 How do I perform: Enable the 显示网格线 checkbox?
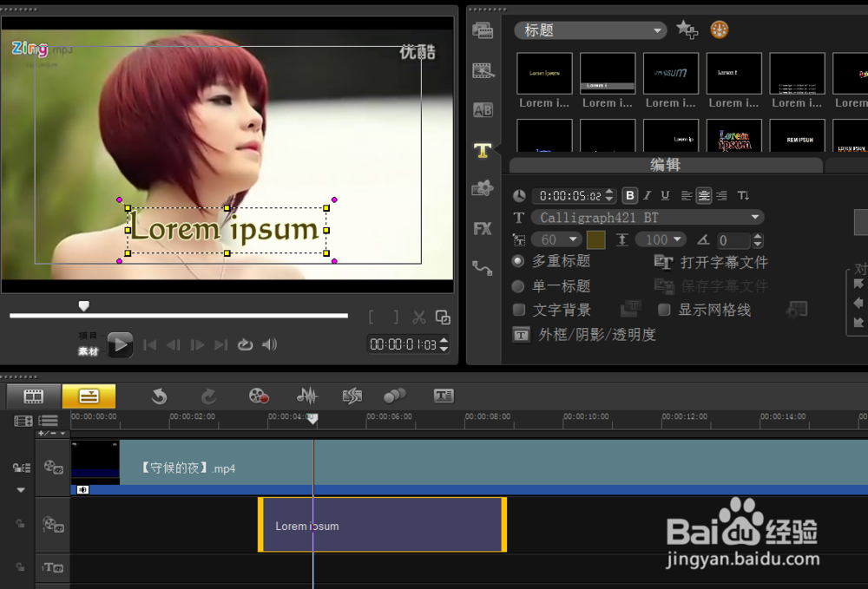(664, 310)
